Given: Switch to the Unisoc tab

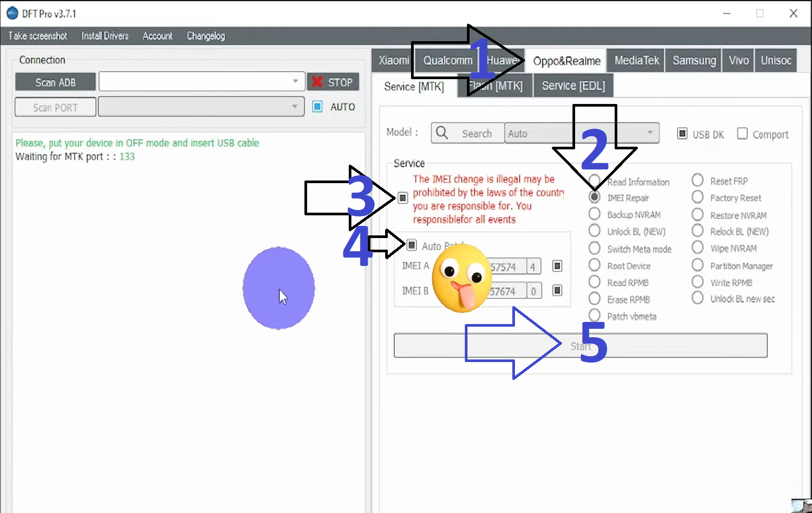Looking at the screenshot, I should pos(776,60).
